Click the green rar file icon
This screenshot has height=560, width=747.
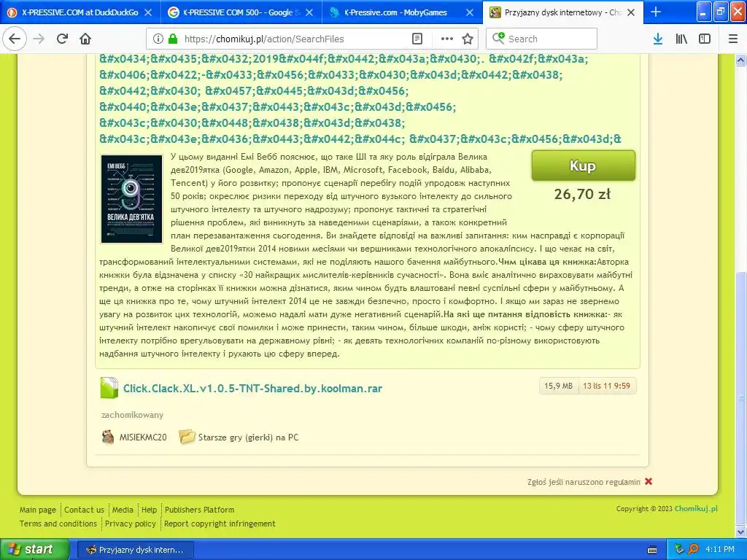[109, 388]
